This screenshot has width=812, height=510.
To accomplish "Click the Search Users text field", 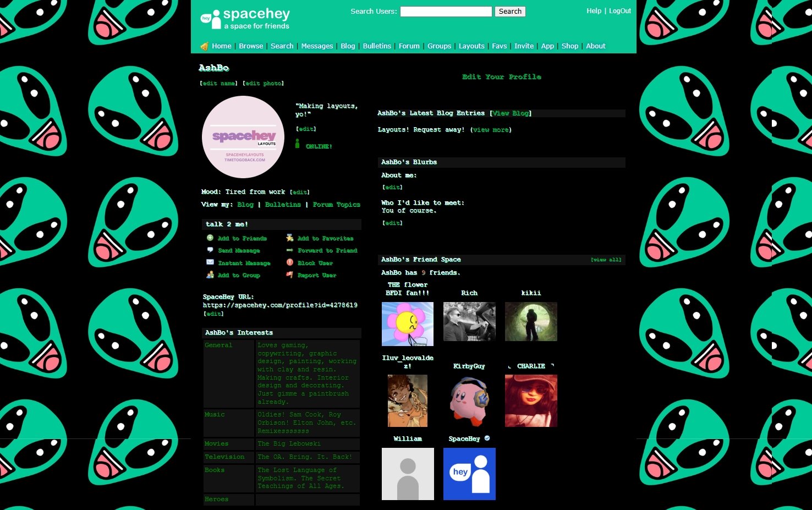I will (446, 12).
